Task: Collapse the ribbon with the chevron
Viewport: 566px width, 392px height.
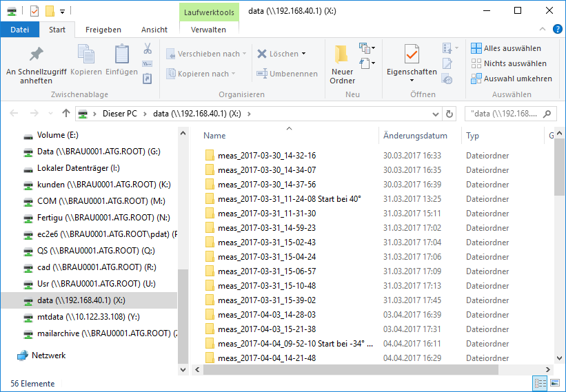Action: coord(542,29)
